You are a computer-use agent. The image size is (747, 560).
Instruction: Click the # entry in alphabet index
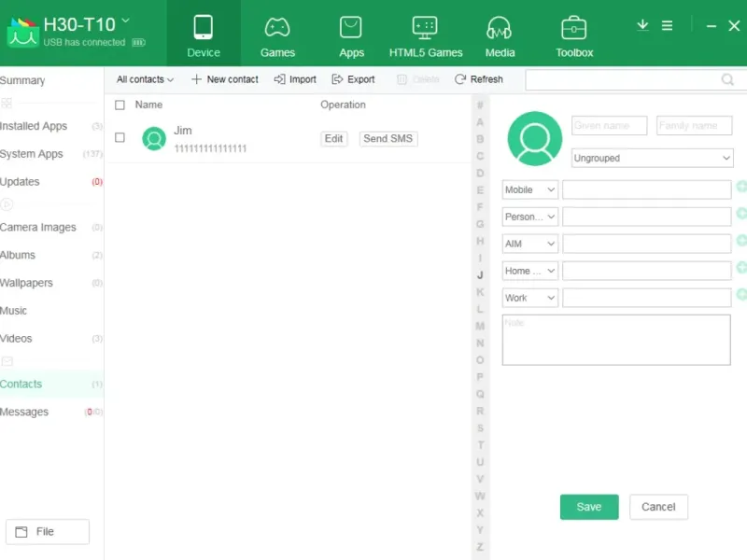pos(480,105)
